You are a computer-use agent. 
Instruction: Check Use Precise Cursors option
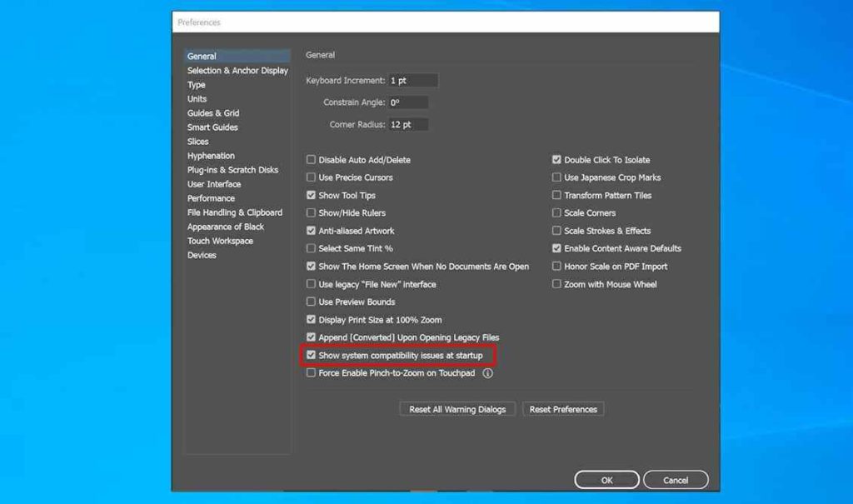[x=311, y=177]
